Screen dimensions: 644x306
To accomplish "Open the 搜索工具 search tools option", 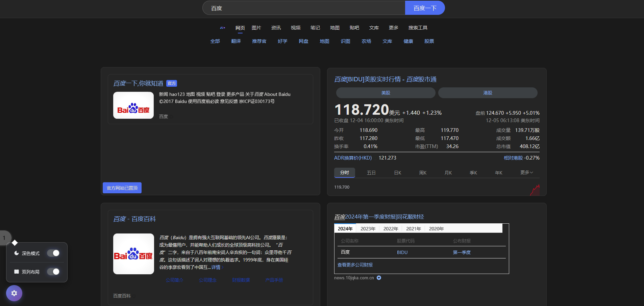I will point(418,28).
